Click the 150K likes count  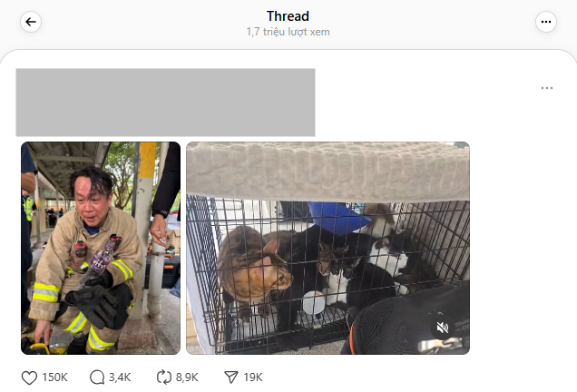[54, 377]
